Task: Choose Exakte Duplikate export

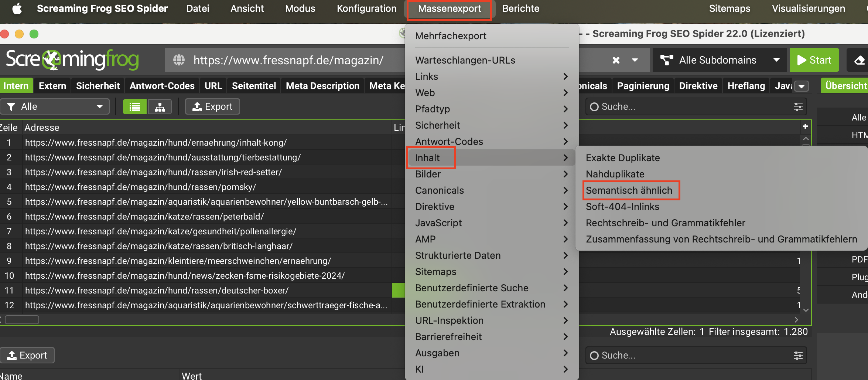Action: coord(623,158)
